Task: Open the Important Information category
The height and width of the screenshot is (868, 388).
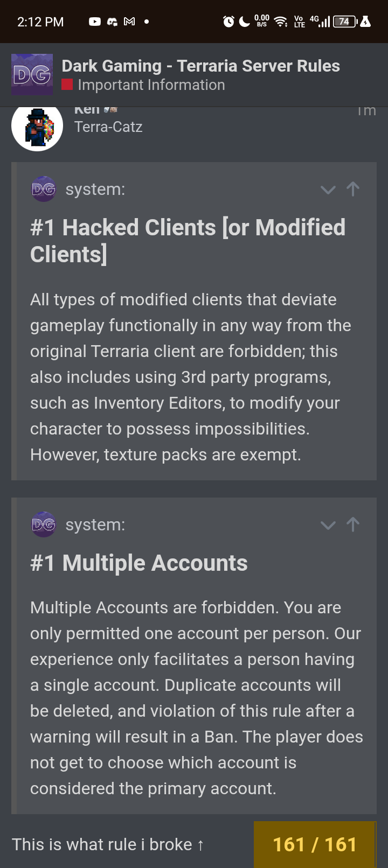Action: (151, 85)
